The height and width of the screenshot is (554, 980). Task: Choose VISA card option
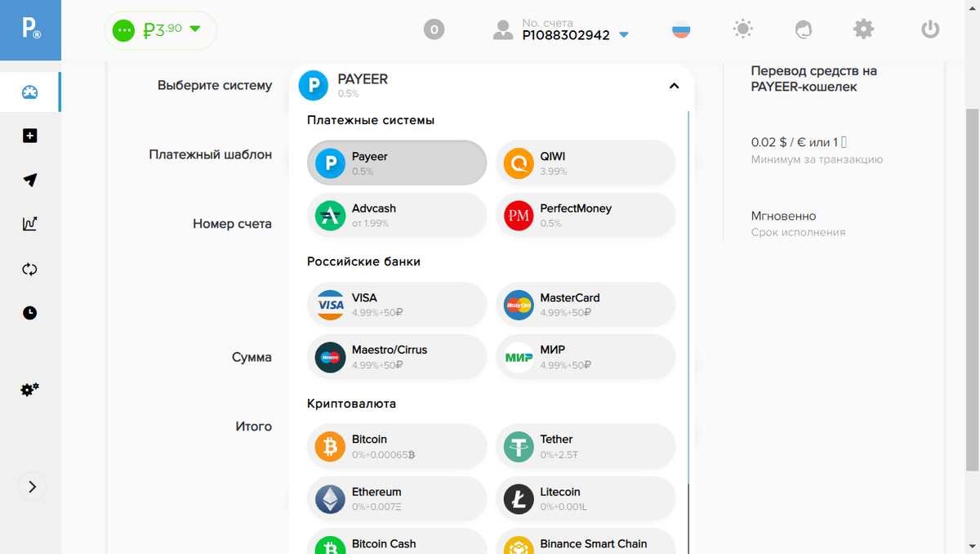[397, 305]
